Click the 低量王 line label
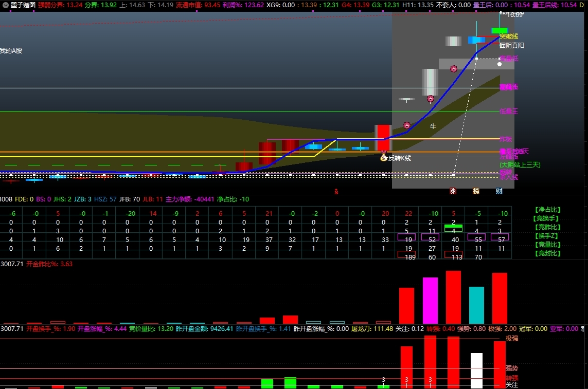Image resolution: width=588 pixels, height=389 pixels. coord(509,112)
